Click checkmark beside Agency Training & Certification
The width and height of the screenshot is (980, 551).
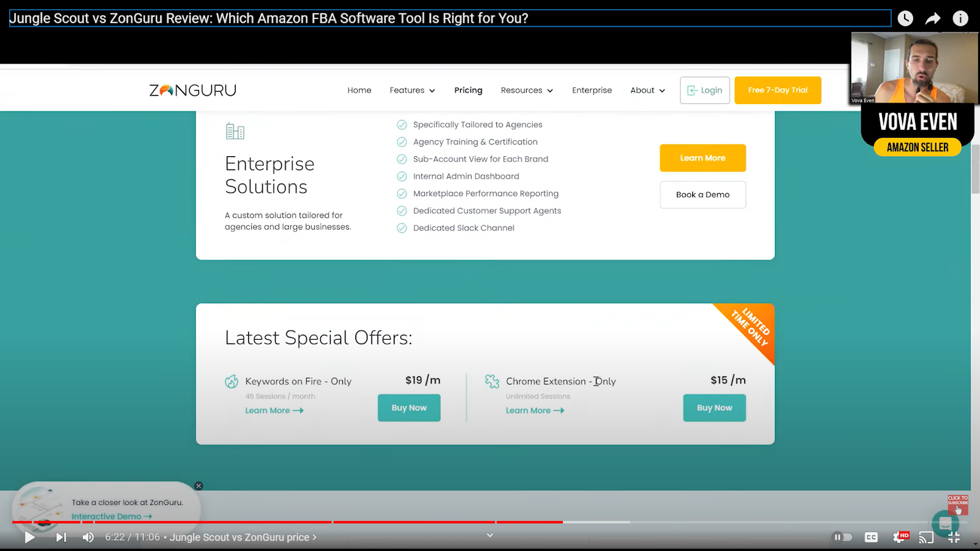(402, 142)
